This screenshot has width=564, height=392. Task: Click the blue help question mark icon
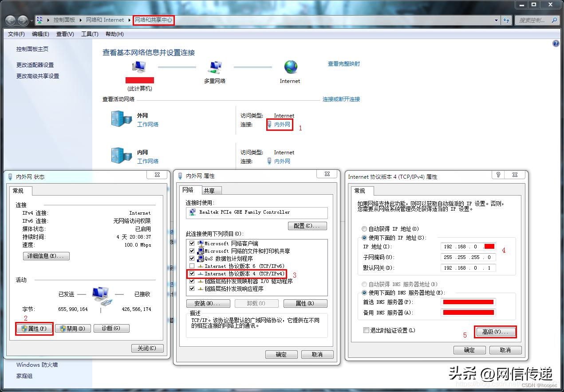[x=556, y=43]
